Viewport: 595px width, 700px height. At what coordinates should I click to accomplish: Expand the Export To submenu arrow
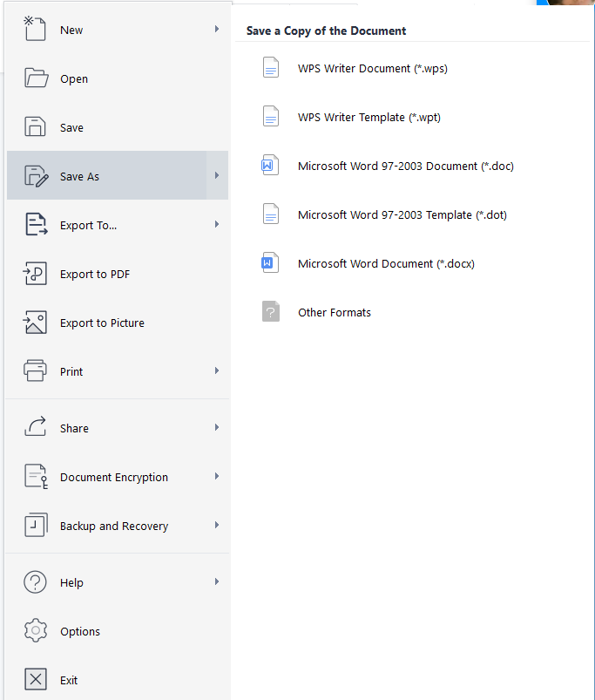pyautogui.click(x=216, y=225)
